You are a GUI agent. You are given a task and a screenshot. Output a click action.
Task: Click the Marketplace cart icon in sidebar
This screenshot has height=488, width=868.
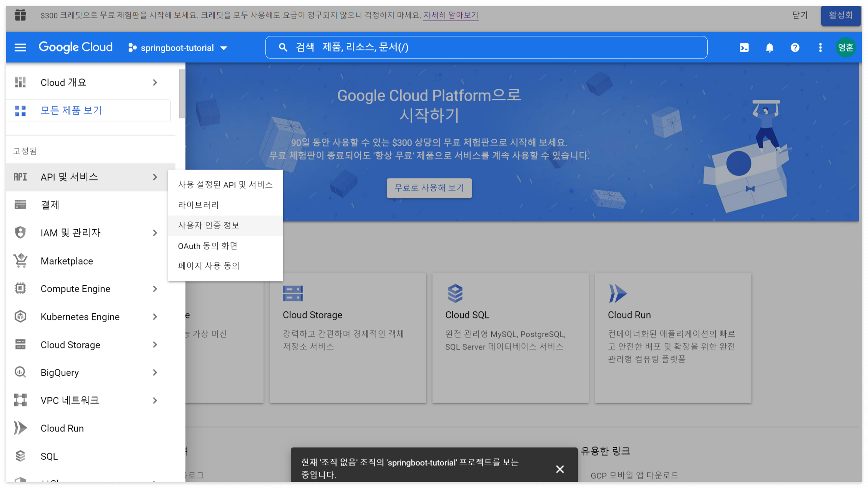coord(20,261)
